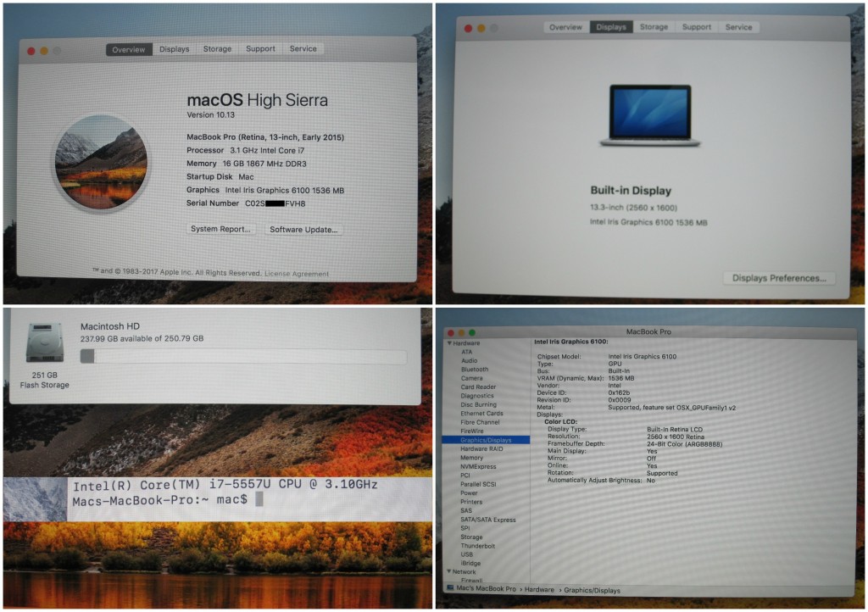The height and width of the screenshot is (612, 868).
Task: Click Mac's MacBook Pro in bottom path bar
Action: point(486,589)
